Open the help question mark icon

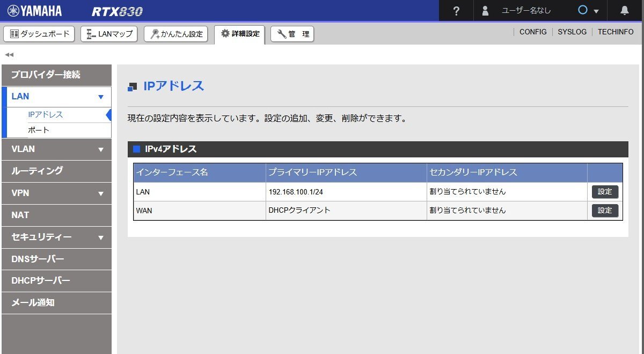(456, 10)
